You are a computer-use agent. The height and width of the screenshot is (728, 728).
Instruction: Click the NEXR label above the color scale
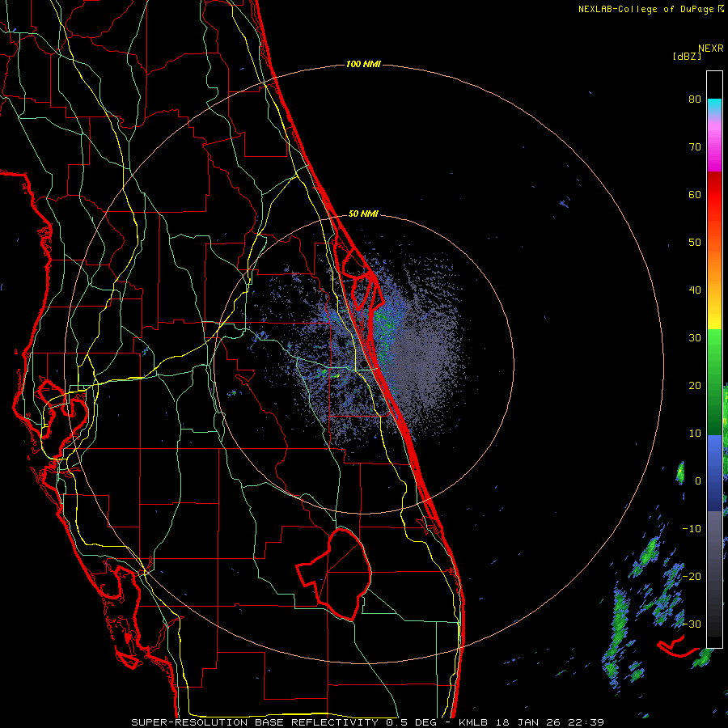click(711, 49)
